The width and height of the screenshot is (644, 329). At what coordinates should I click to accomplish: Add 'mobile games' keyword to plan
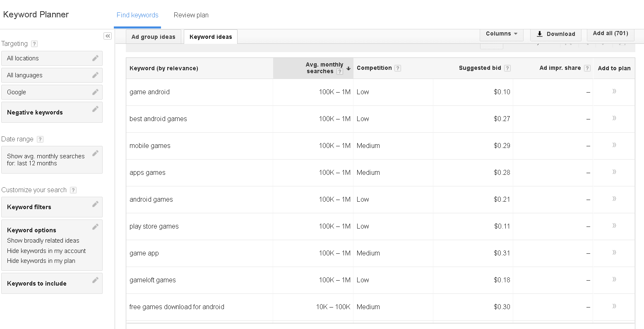(614, 145)
